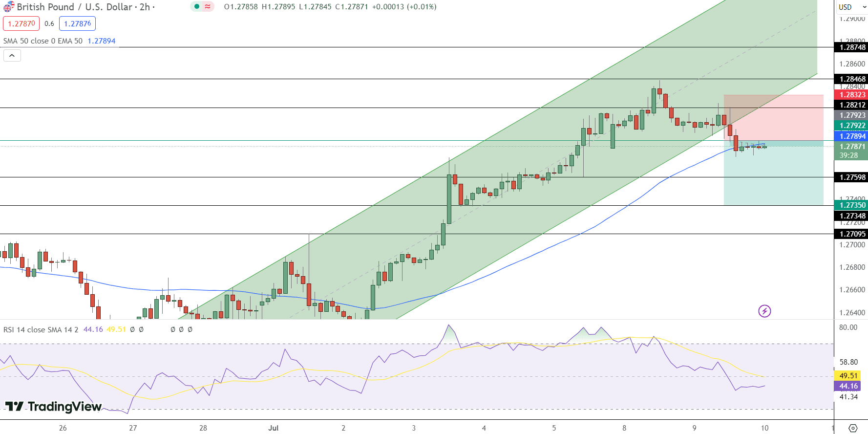The image size is (868, 434).
Task: Click the 2h timeframe label
Action: (145, 7)
